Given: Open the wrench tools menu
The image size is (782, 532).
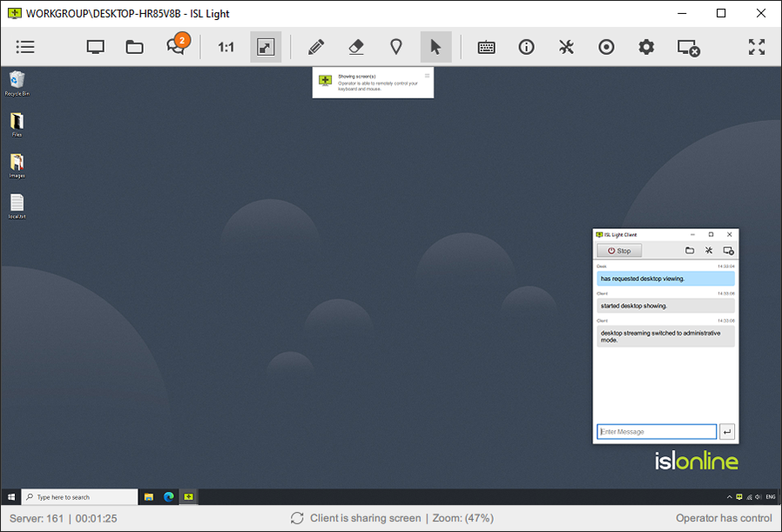Looking at the screenshot, I should point(567,47).
